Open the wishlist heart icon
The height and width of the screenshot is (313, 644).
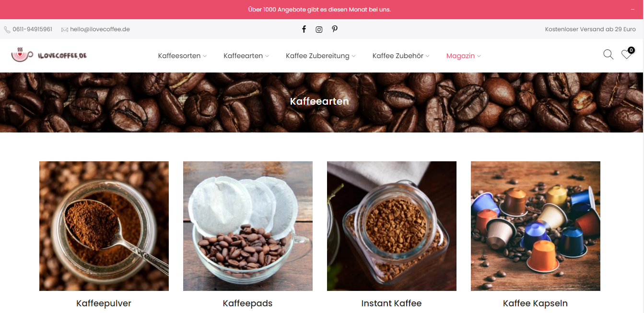coord(627,54)
